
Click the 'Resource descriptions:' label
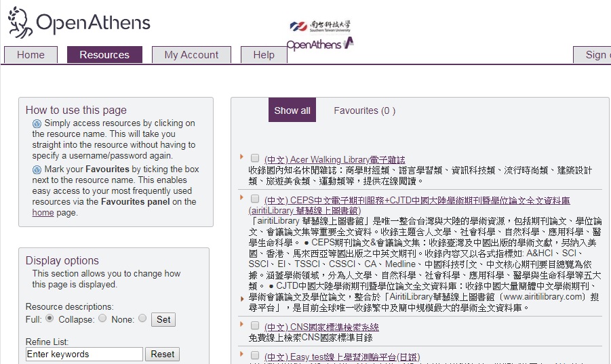point(69,307)
